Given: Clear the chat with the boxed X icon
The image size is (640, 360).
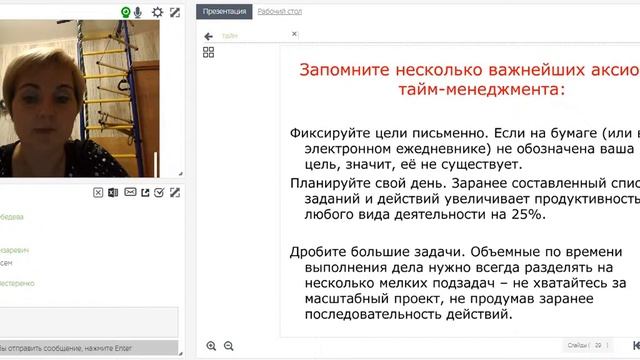Looking at the screenshot, I should click(98, 193).
